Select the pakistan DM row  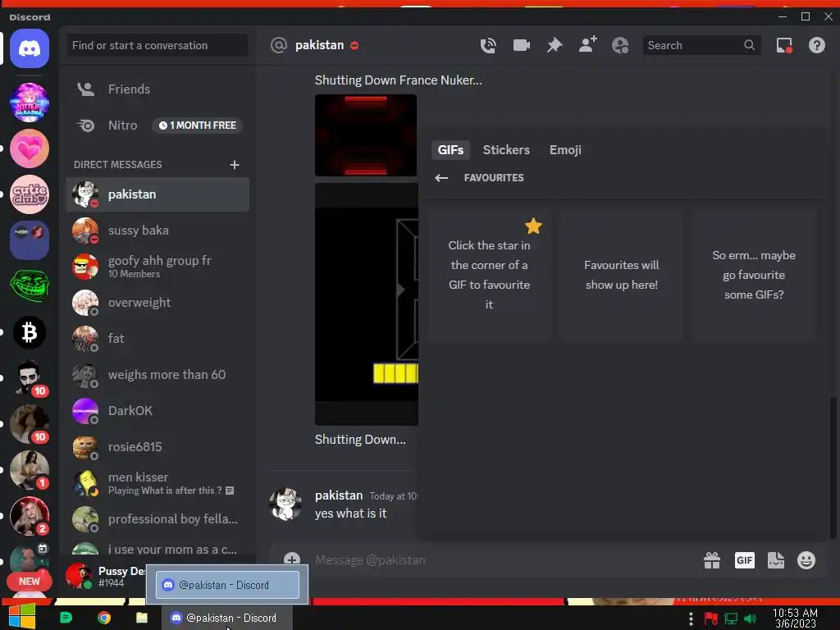click(157, 194)
